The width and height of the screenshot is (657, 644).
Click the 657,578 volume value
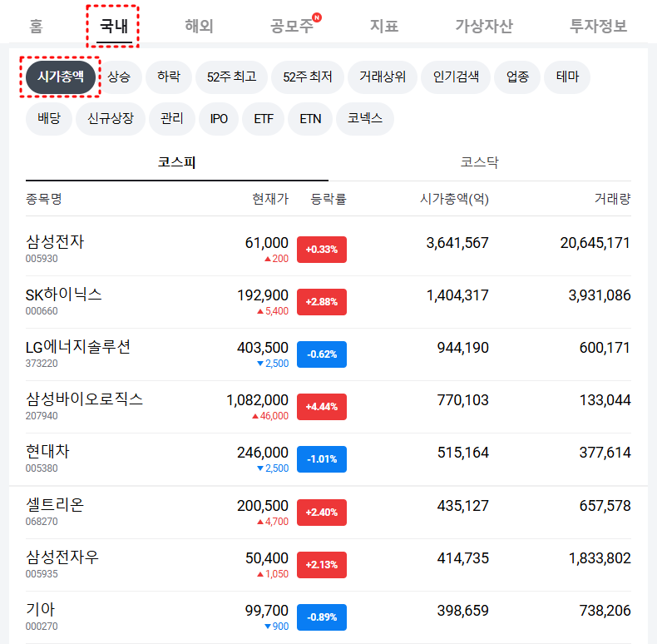pyautogui.click(x=605, y=506)
